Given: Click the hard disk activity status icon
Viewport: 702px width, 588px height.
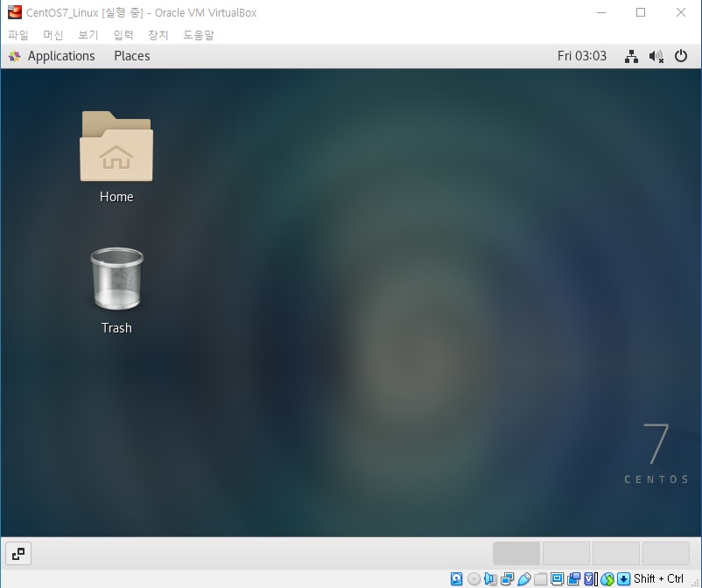Looking at the screenshot, I should [456, 579].
